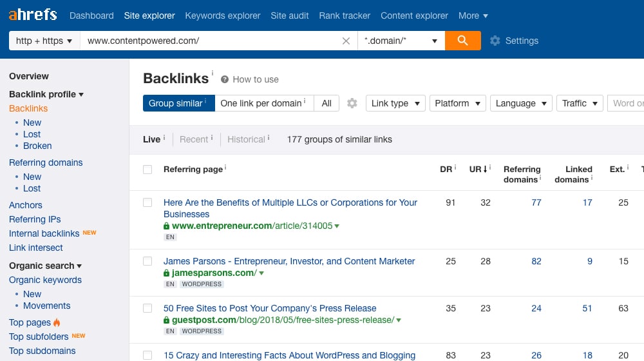Check the entrepreneur.com row checkbox
Screen dimensions: 644x361
point(147,202)
